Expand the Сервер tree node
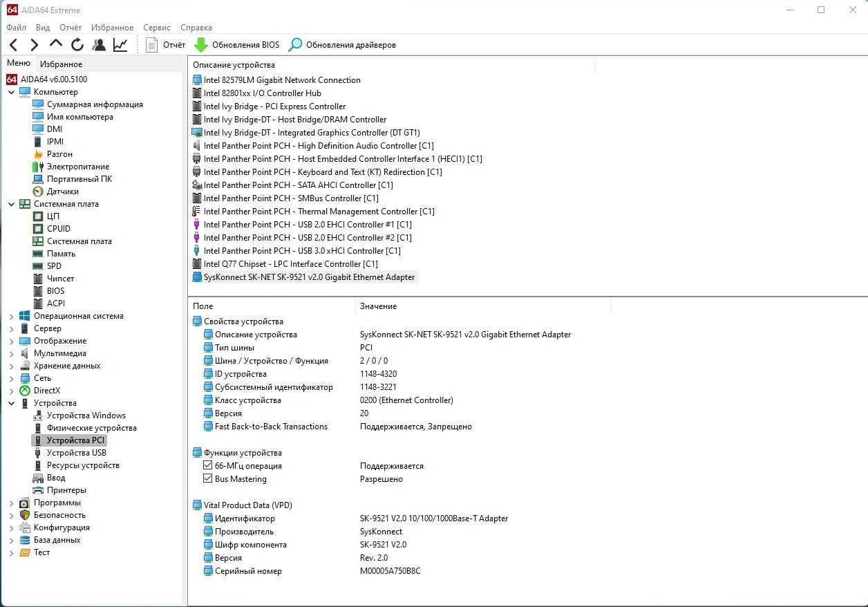The image size is (868, 607). click(x=11, y=328)
